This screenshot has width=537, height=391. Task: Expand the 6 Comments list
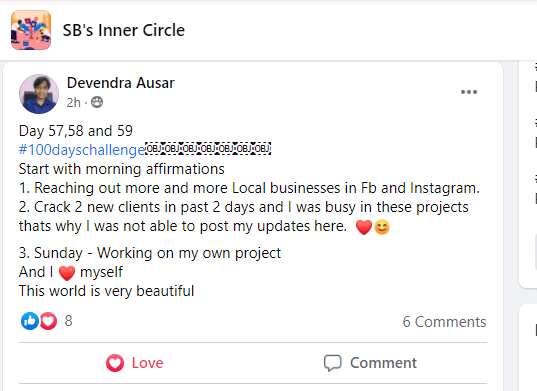[444, 322]
